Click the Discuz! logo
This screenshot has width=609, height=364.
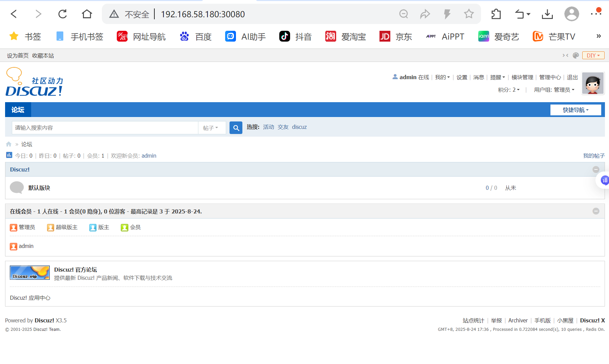[34, 82]
